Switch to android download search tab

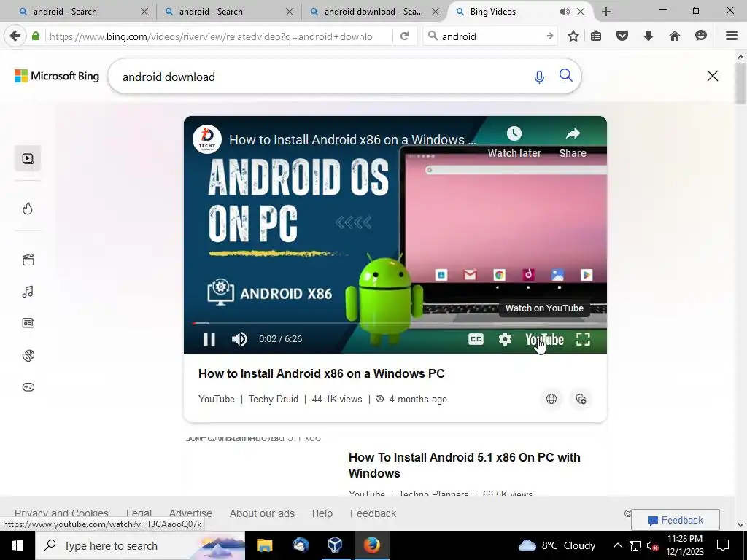coord(373,12)
